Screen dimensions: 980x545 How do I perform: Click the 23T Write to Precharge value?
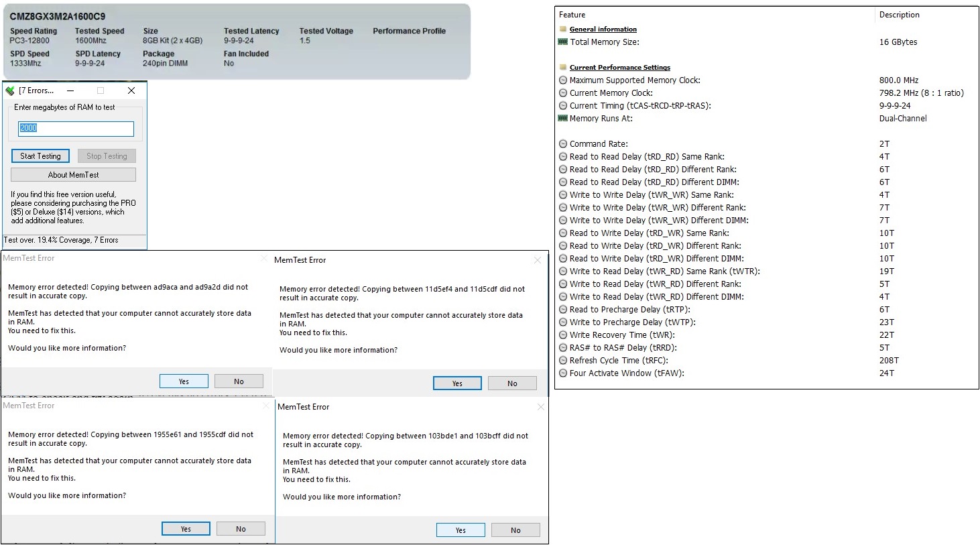click(x=886, y=322)
